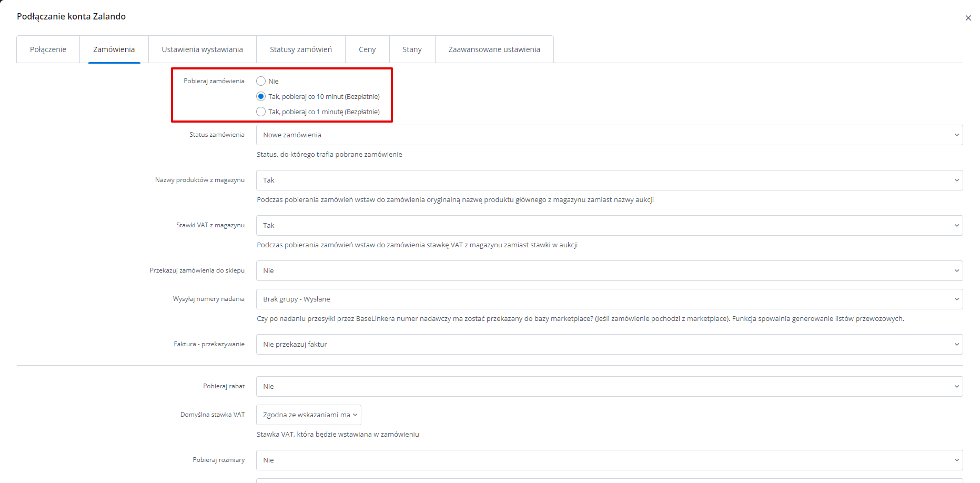This screenshot has height=483, width=980.
Task: Click the 'Wysyłaj numery nadania' label
Action: [209, 299]
